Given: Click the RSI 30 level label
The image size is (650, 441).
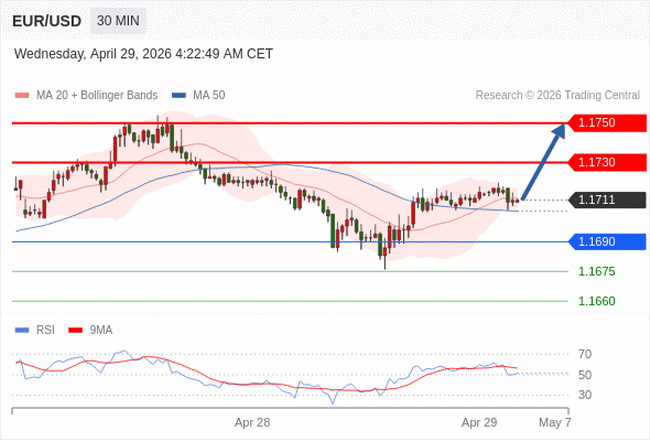Looking at the screenshot, I should 585,395.
